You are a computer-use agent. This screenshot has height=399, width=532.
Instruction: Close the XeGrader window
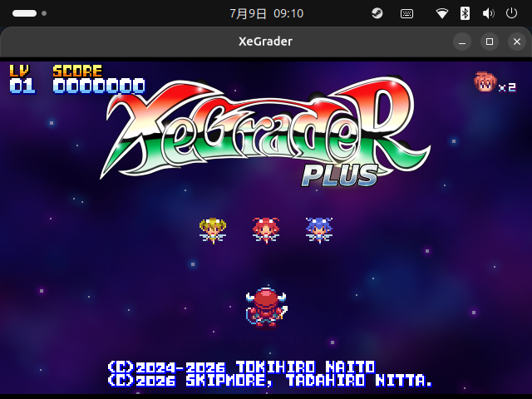click(517, 42)
